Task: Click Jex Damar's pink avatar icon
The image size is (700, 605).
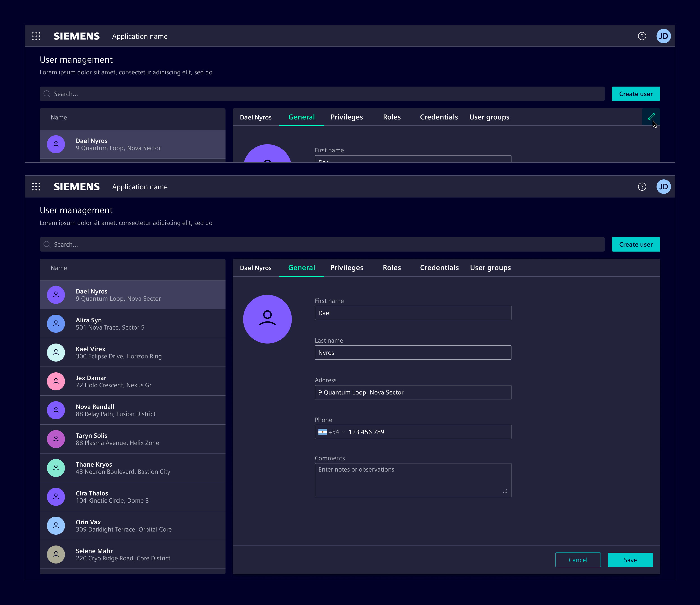Action: point(56,381)
